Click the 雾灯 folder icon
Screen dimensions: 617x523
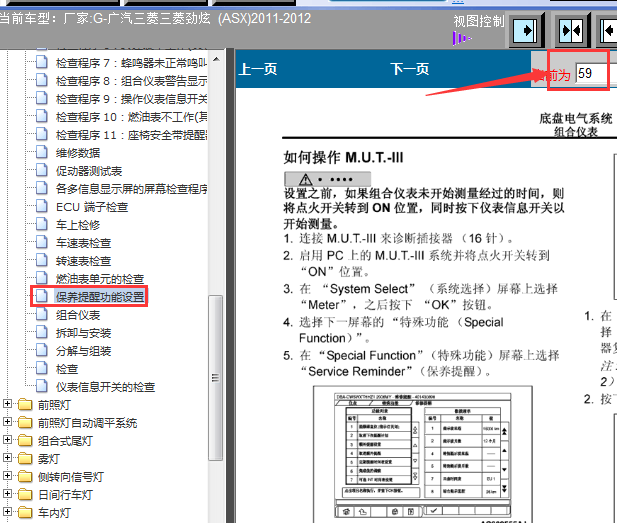25,458
